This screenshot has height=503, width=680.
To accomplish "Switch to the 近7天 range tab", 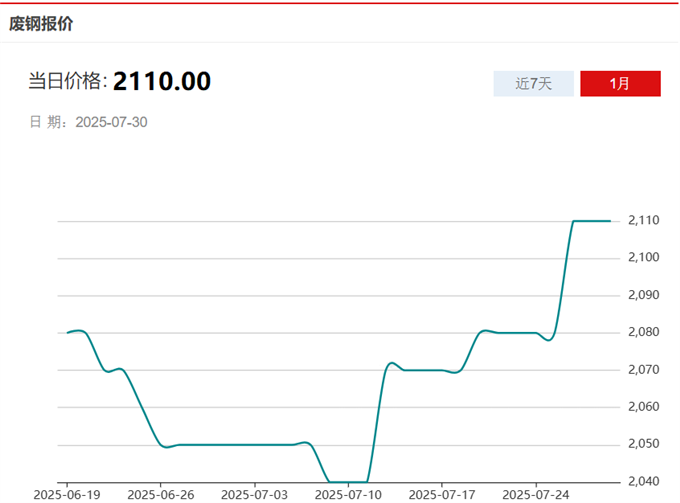I will tap(533, 84).
